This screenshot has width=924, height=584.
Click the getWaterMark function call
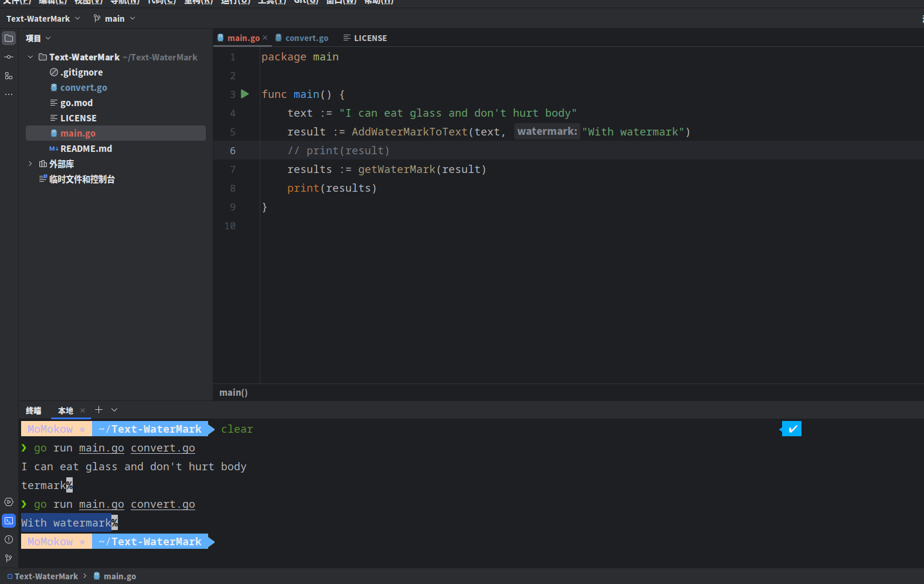pos(397,169)
